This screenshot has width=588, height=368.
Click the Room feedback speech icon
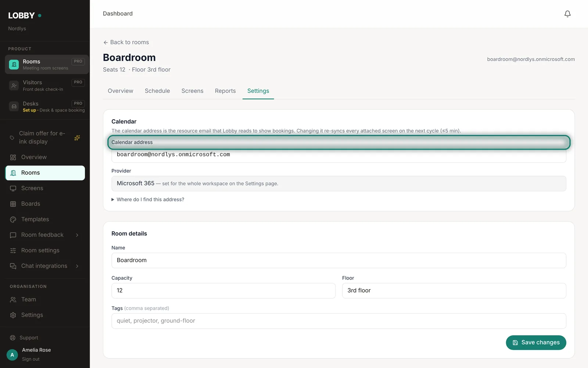[13, 235]
